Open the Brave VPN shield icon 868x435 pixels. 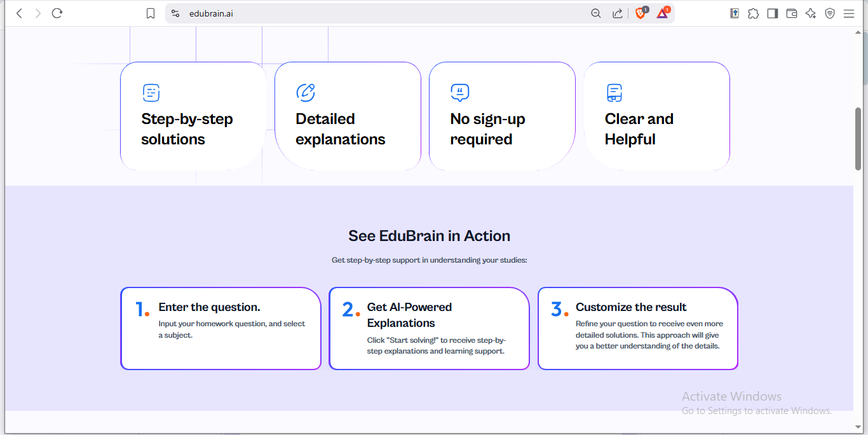pos(829,13)
